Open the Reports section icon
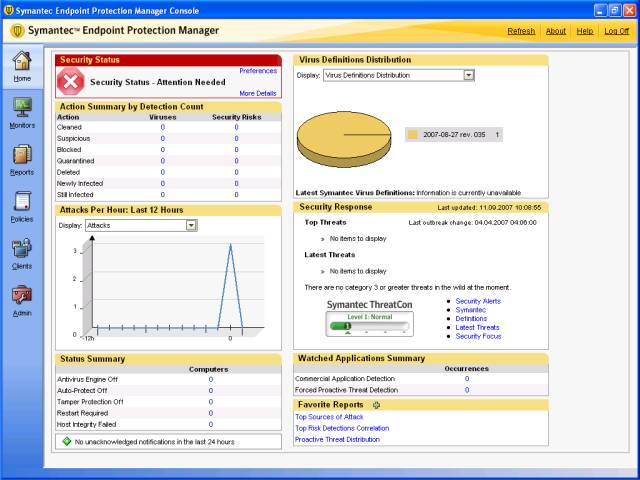Image resolution: width=640 pixels, height=480 pixels. (22, 154)
